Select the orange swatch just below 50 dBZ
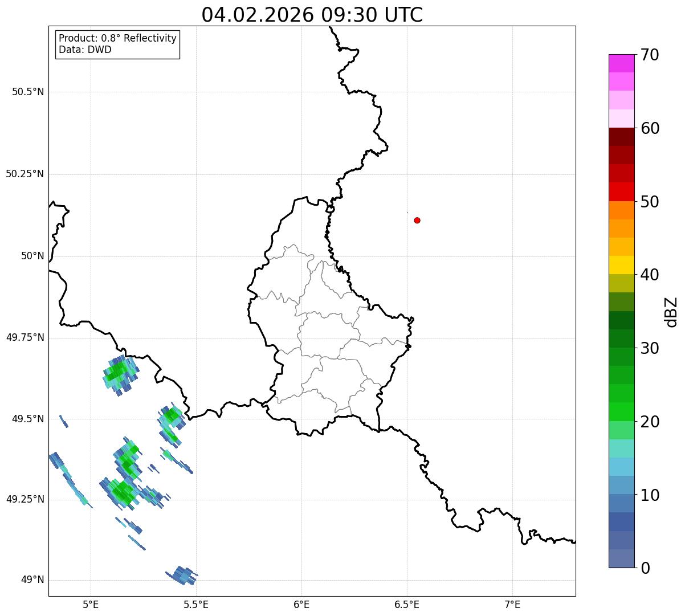This screenshot has width=685, height=616. 621,210
